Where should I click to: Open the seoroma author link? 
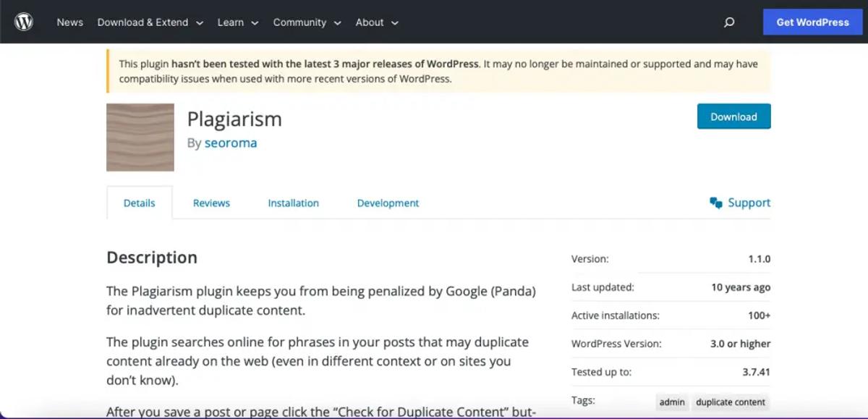click(231, 143)
